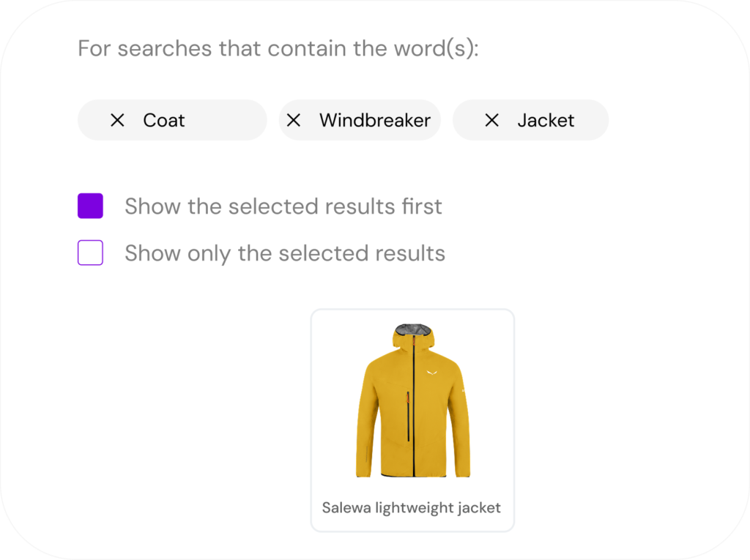Click the blank space inside the Coat chip
This screenshot has width=750, height=560.
[x=227, y=121]
